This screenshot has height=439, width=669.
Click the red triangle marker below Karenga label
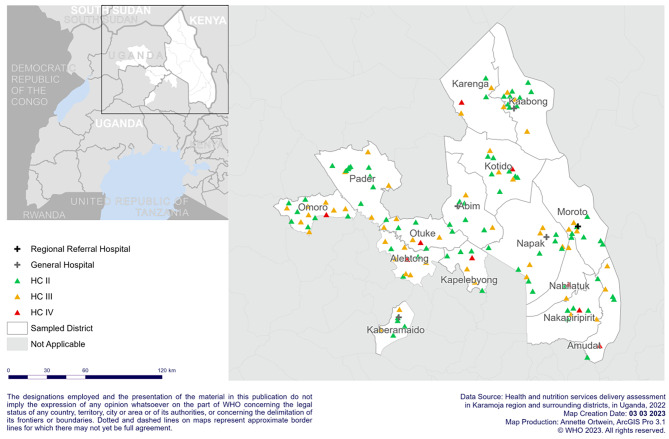pyautogui.click(x=461, y=102)
